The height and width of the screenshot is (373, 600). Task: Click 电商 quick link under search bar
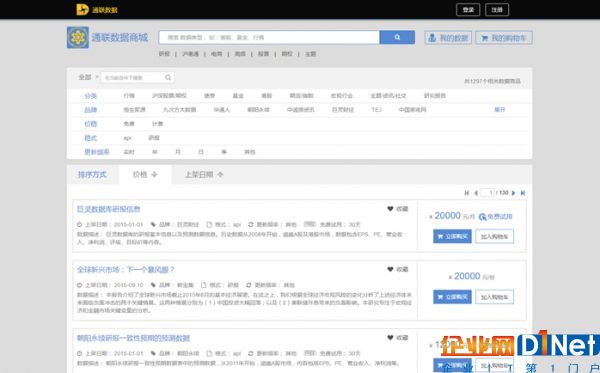217,54
